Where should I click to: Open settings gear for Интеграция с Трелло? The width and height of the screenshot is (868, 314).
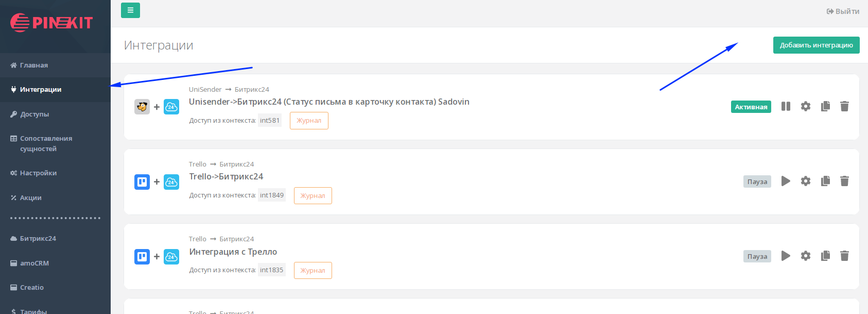coord(806,256)
